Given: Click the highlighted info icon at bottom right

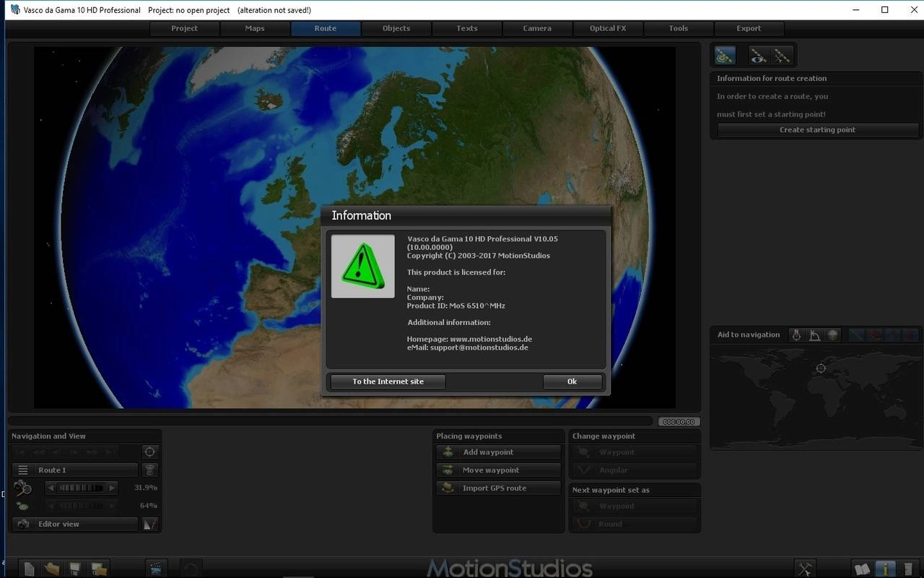Looking at the screenshot, I should pyautogui.click(x=885, y=569).
